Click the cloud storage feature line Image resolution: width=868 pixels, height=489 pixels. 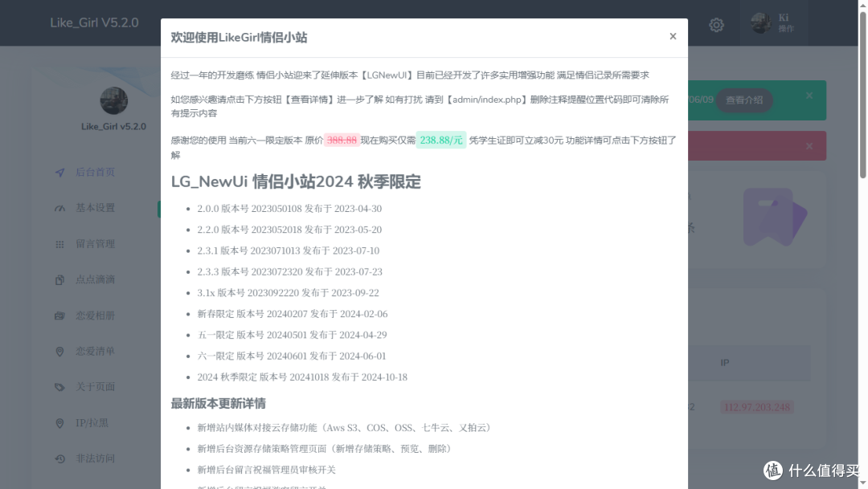[346, 428]
